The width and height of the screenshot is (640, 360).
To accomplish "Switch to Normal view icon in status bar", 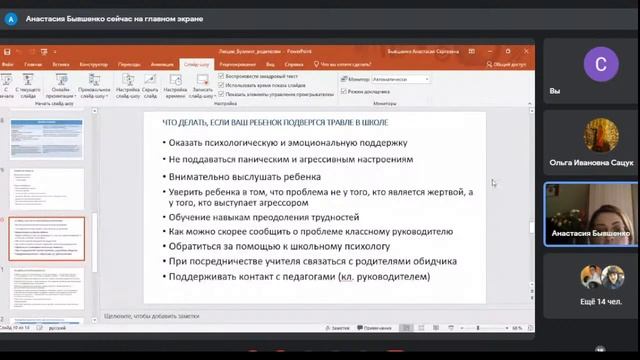I will pos(406,328).
